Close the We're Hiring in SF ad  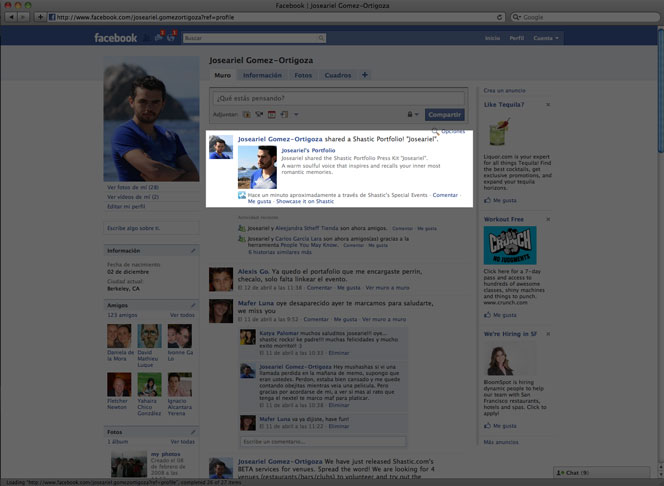(x=548, y=334)
